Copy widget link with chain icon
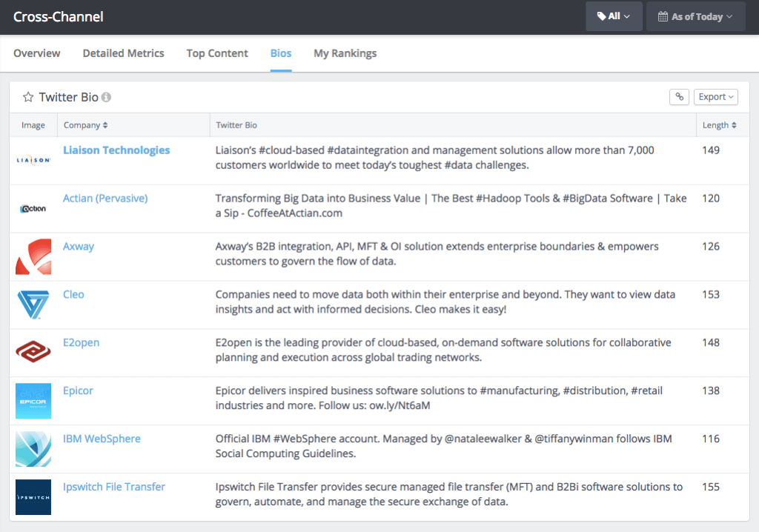Screen dimensions: 759x532 click(679, 97)
